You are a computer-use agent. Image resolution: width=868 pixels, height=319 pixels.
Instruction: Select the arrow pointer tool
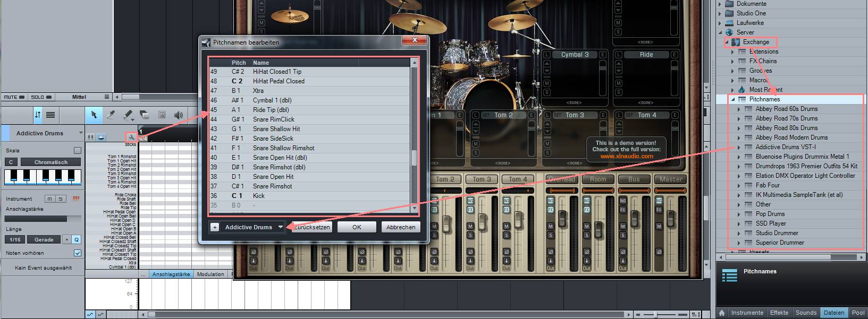(x=94, y=115)
